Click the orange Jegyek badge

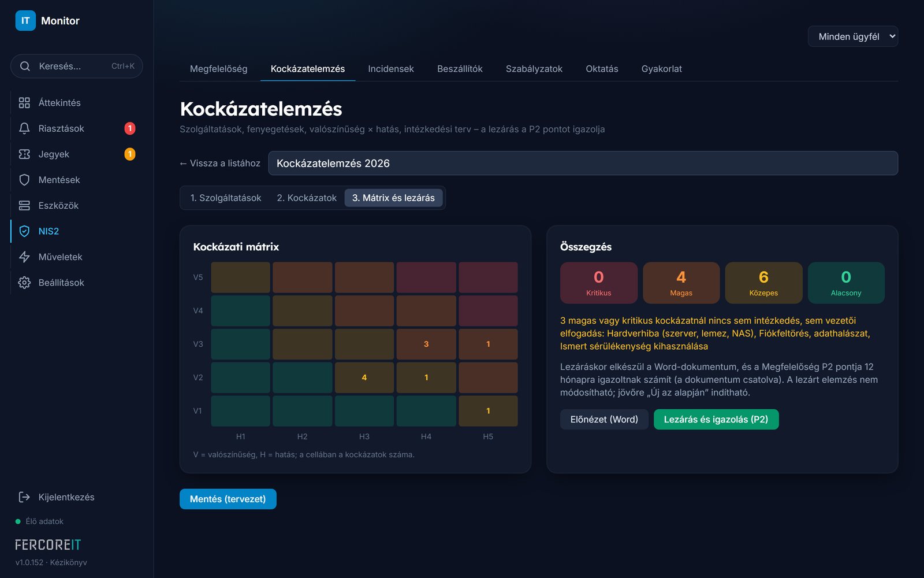[130, 154]
